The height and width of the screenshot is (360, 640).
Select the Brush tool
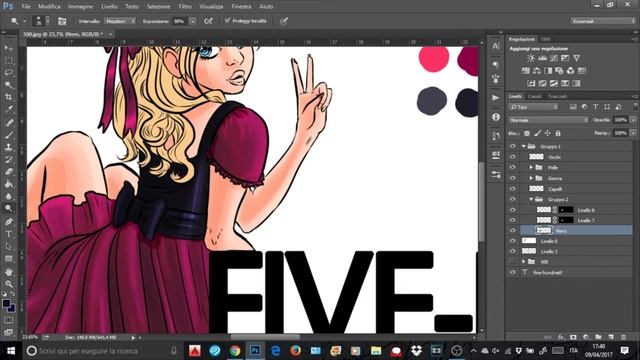(9, 135)
